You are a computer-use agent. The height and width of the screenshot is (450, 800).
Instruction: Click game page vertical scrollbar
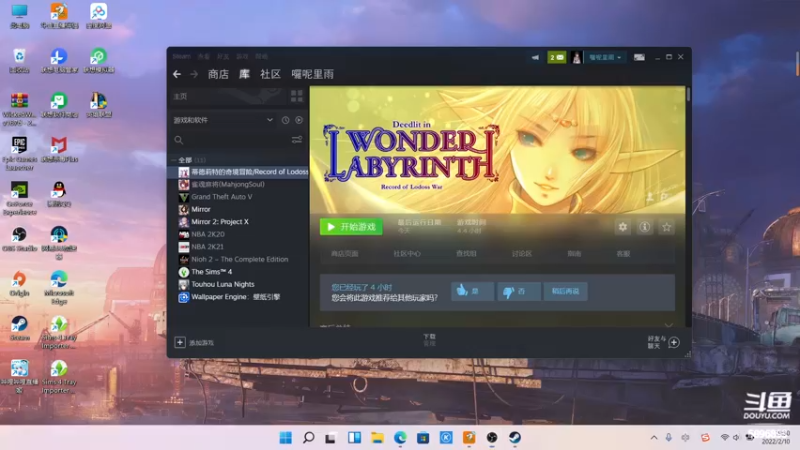688,94
